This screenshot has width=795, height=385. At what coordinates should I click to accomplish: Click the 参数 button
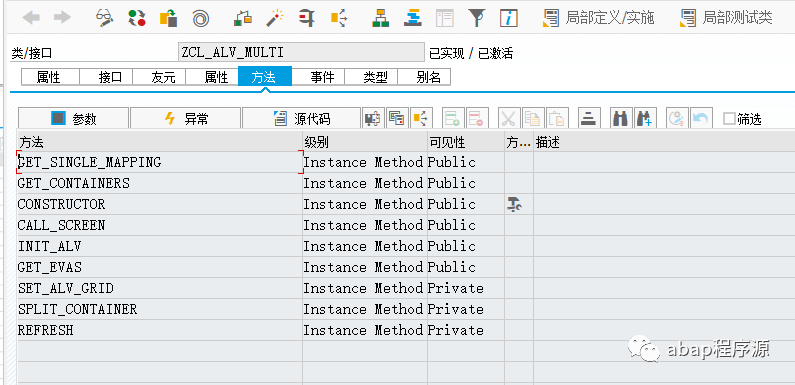tap(74, 119)
